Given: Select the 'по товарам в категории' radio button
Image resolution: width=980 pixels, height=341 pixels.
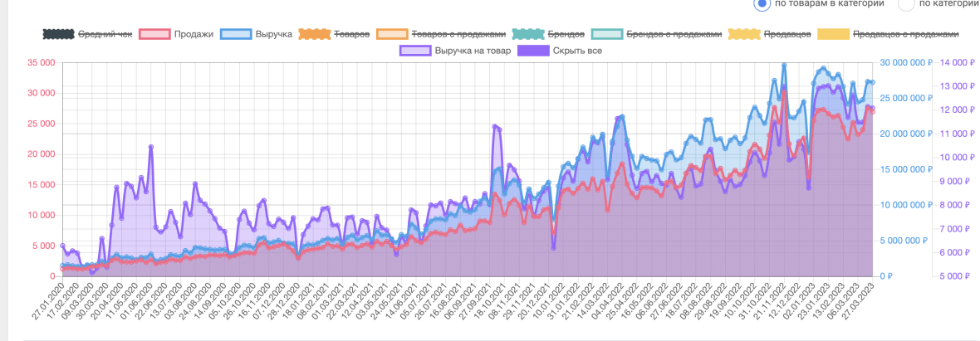Looking at the screenshot, I should [762, 4].
